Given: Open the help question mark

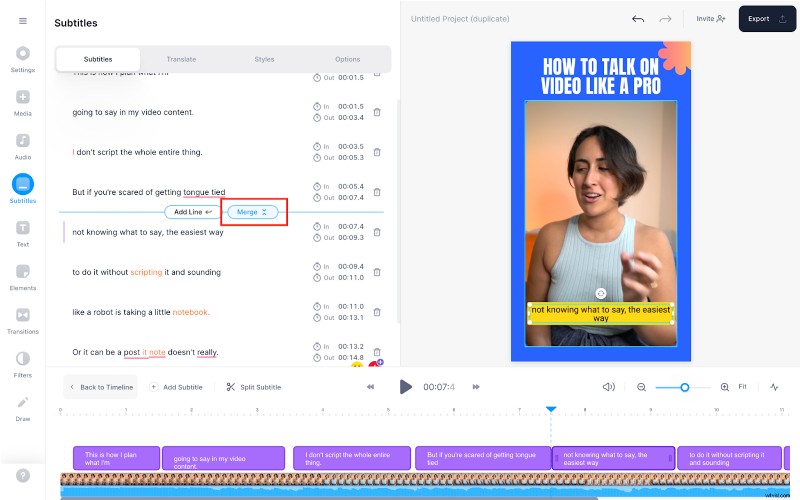Looking at the screenshot, I should point(23,476).
